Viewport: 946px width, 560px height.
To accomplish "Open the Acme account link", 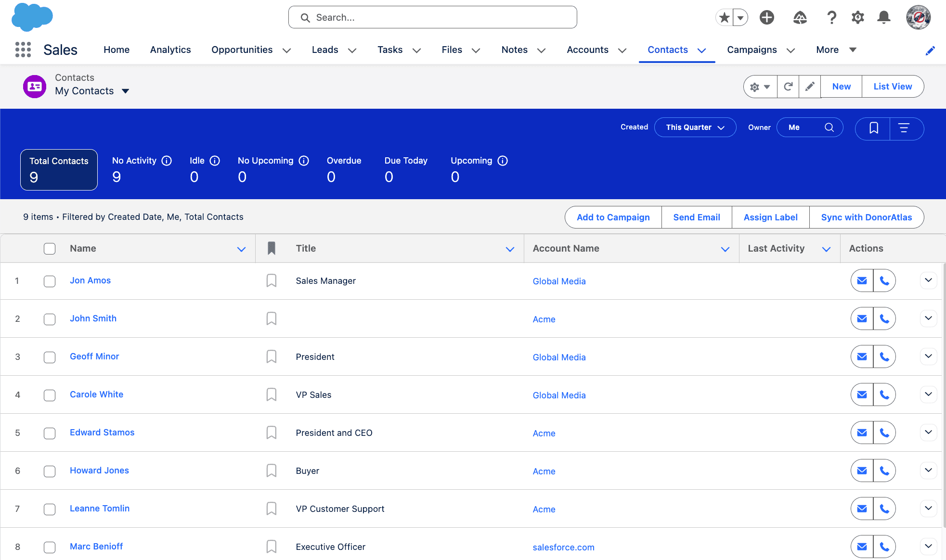I will point(544,319).
